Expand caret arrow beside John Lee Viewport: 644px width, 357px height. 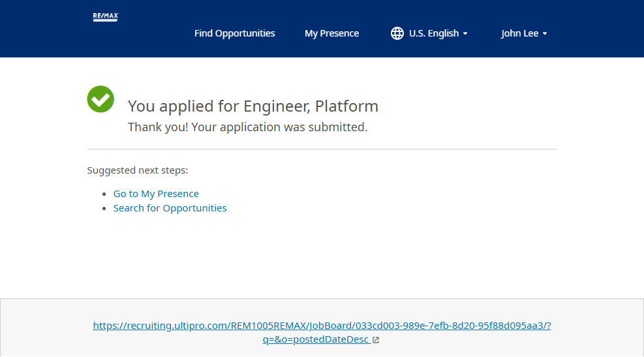tap(545, 34)
